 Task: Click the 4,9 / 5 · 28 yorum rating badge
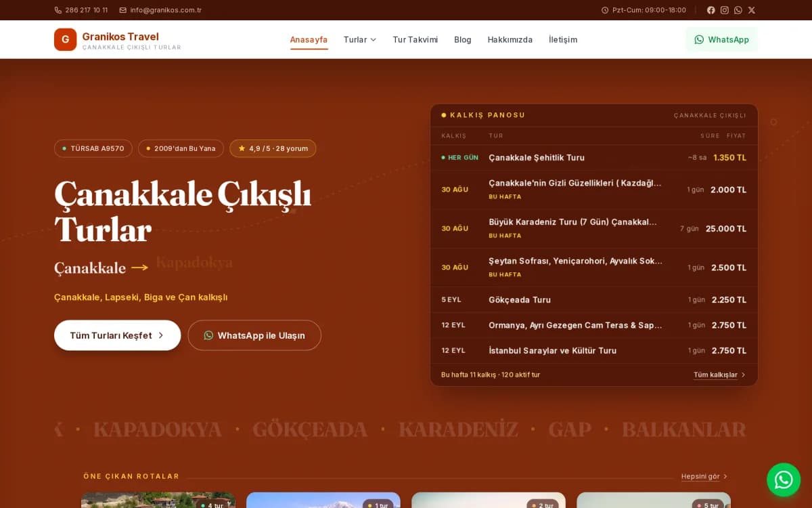coord(273,148)
